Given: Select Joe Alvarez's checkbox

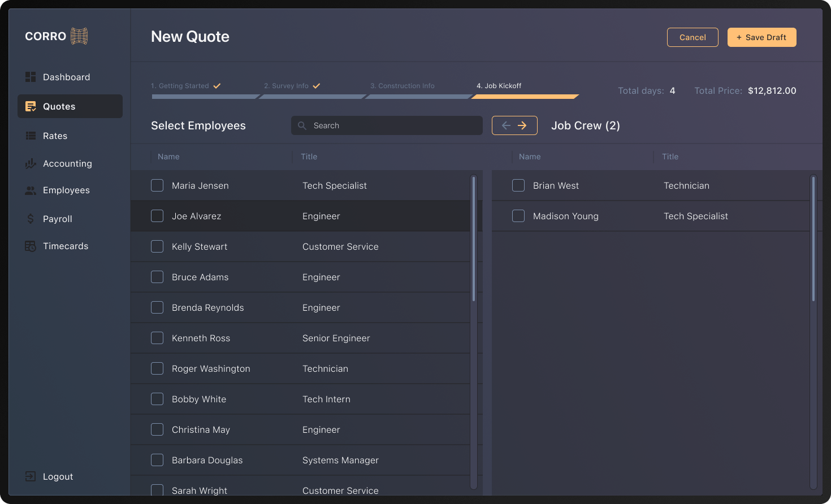Looking at the screenshot, I should [x=157, y=216].
